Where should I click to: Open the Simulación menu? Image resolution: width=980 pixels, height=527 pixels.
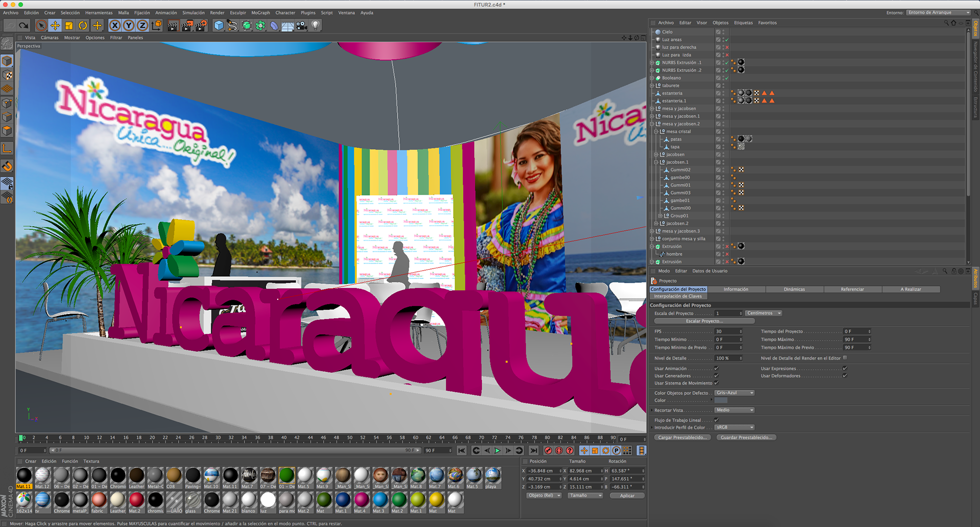click(x=193, y=13)
